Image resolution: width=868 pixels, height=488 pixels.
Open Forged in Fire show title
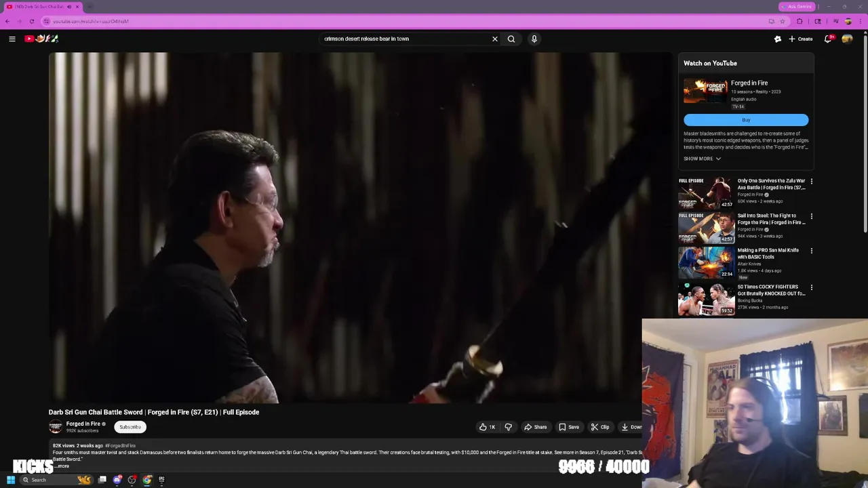(x=749, y=83)
